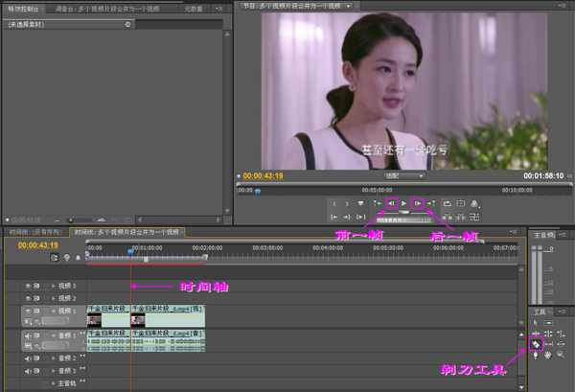The height and width of the screenshot is (392, 575).
Task: Click Play In to Out button
Action: pyautogui.click(x=361, y=217)
